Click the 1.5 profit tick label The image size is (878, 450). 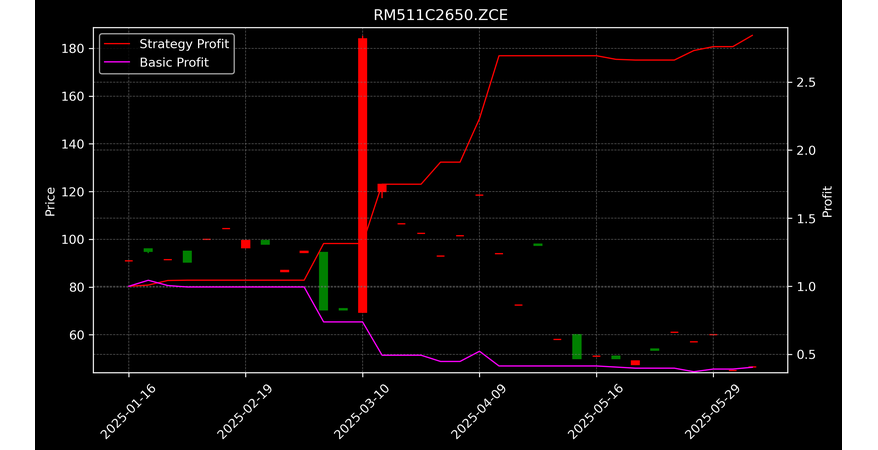click(805, 219)
